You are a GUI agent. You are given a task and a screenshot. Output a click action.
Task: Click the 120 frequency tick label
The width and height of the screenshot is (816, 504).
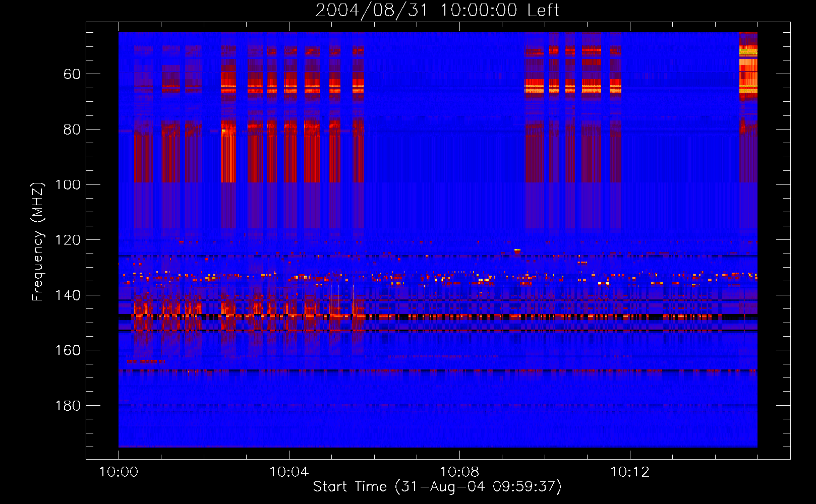[68, 240]
